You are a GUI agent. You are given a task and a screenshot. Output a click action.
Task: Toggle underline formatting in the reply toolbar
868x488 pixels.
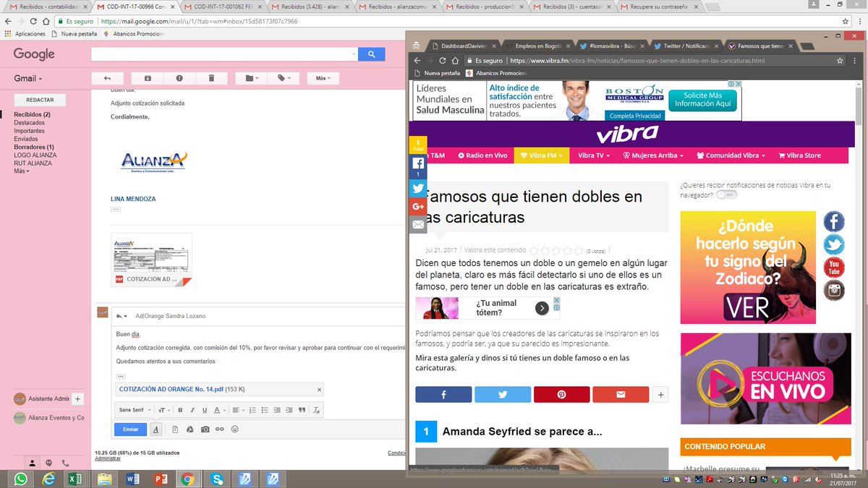pos(204,410)
